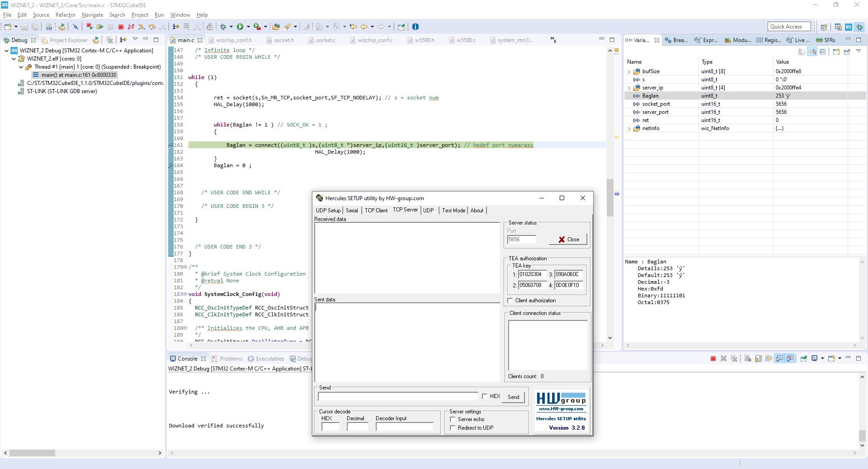The width and height of the screenshot is (868, 469).
Task: Open the Project menu
Action: pyautogui.click(x=140, y=15)
